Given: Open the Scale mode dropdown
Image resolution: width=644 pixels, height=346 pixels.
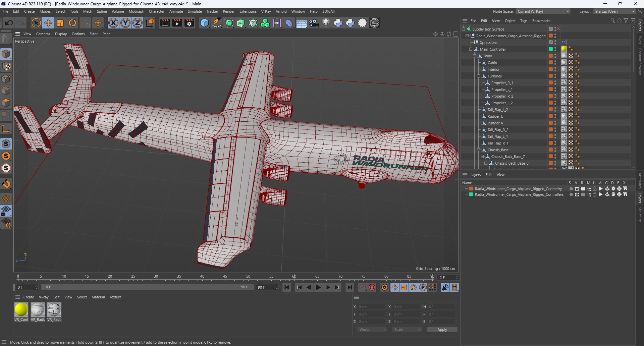Looking at the screenshot, I should 407,330.
